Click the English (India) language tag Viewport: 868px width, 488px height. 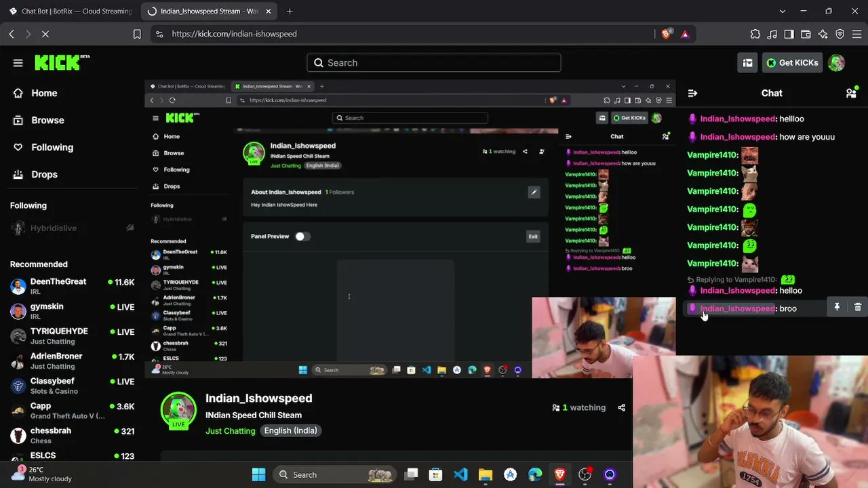click(x=290, y=431)
